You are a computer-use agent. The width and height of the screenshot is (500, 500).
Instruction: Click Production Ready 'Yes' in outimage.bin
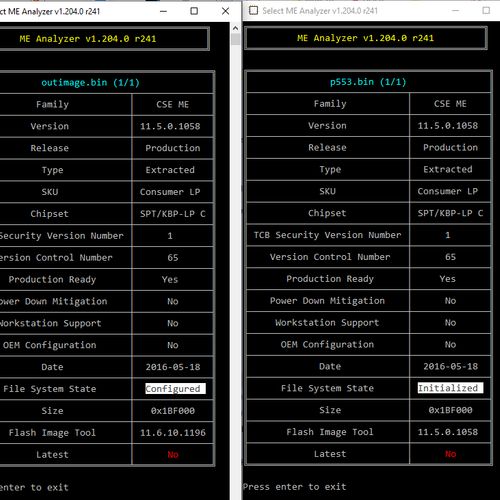pyautogui.click(x=170, y=279)
